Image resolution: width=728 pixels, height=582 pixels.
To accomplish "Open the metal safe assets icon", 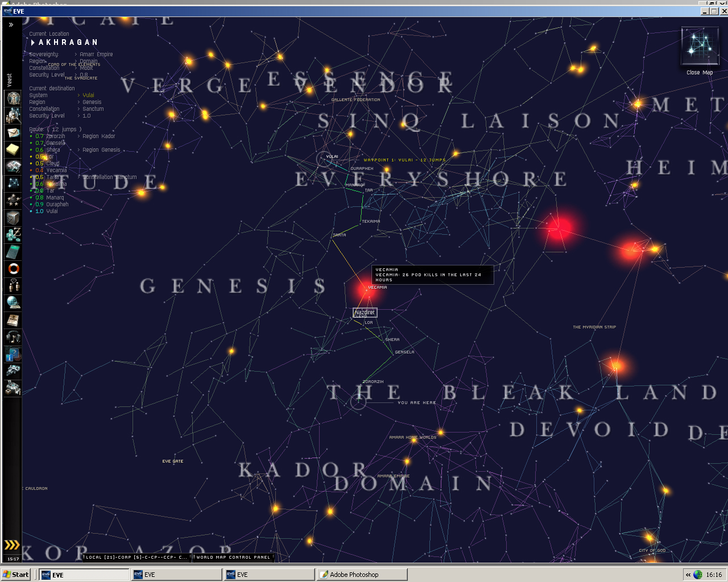I will [x=13, y=218].
